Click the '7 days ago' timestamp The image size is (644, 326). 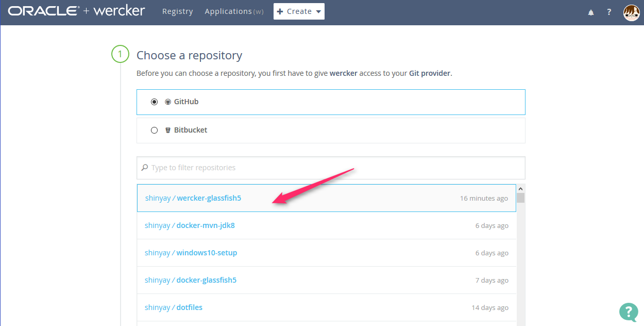coord(492,280)
